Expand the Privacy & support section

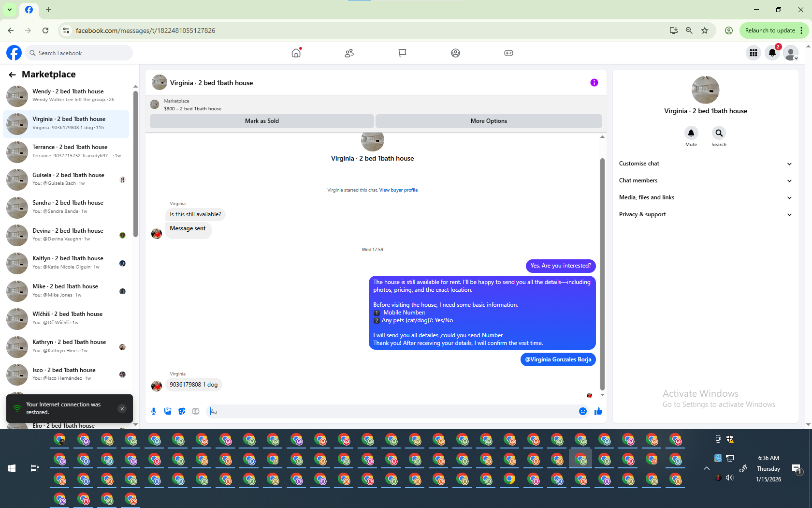(x=705, y=214)
